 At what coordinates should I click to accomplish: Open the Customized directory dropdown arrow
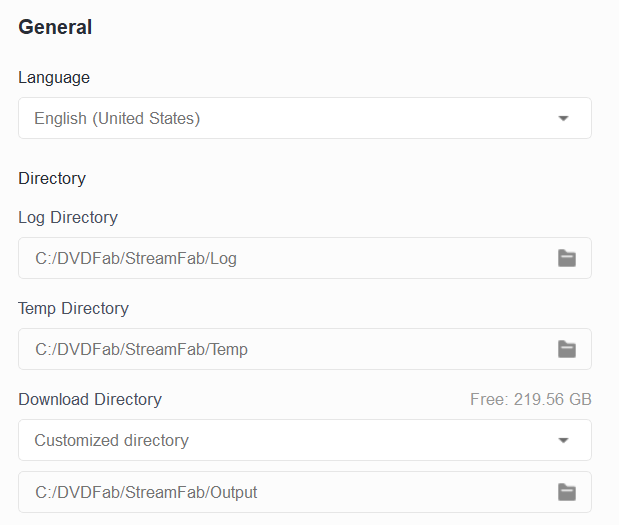[563, 440]
